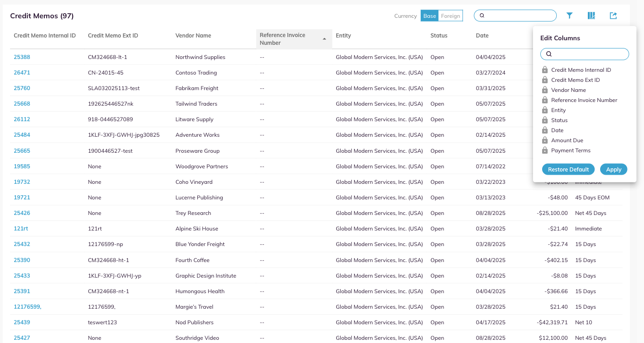Image resolution: width=644 pixels, height=343 pixels.
Task: Open credit memo 25665
Action: click(x=22, y=151)
